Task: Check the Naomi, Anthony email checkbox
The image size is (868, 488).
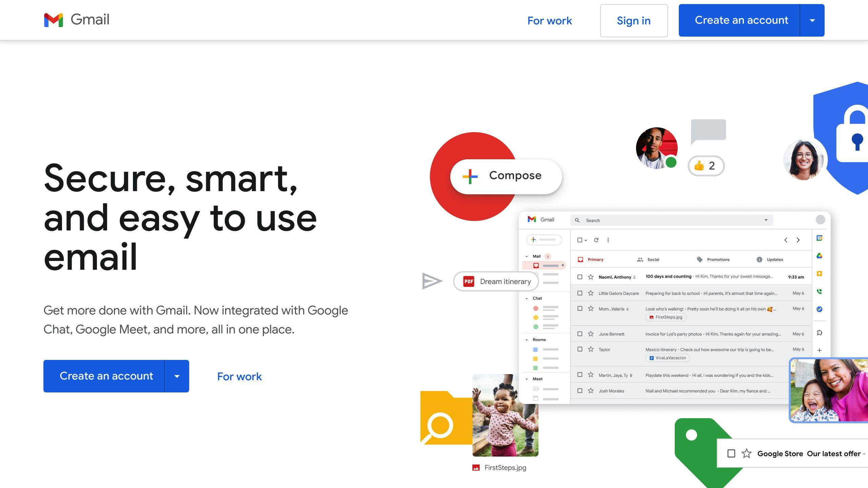Action: pos(580,277)
